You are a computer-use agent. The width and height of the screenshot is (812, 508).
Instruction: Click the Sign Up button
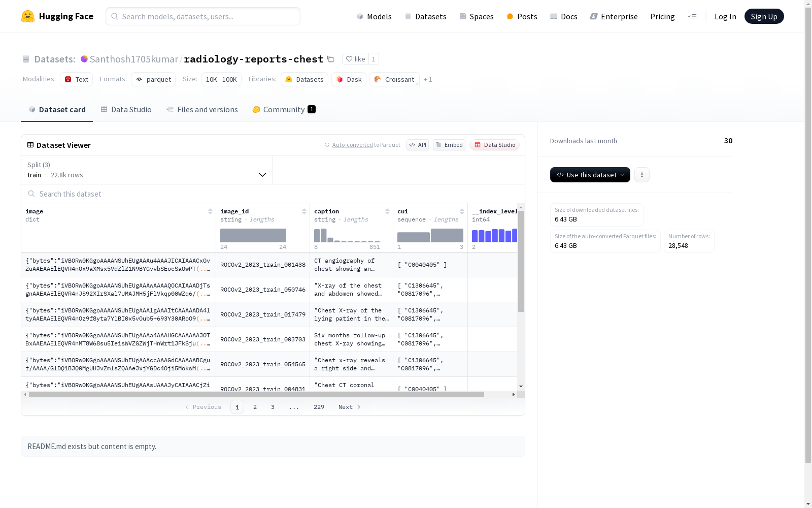click(764, 16)
